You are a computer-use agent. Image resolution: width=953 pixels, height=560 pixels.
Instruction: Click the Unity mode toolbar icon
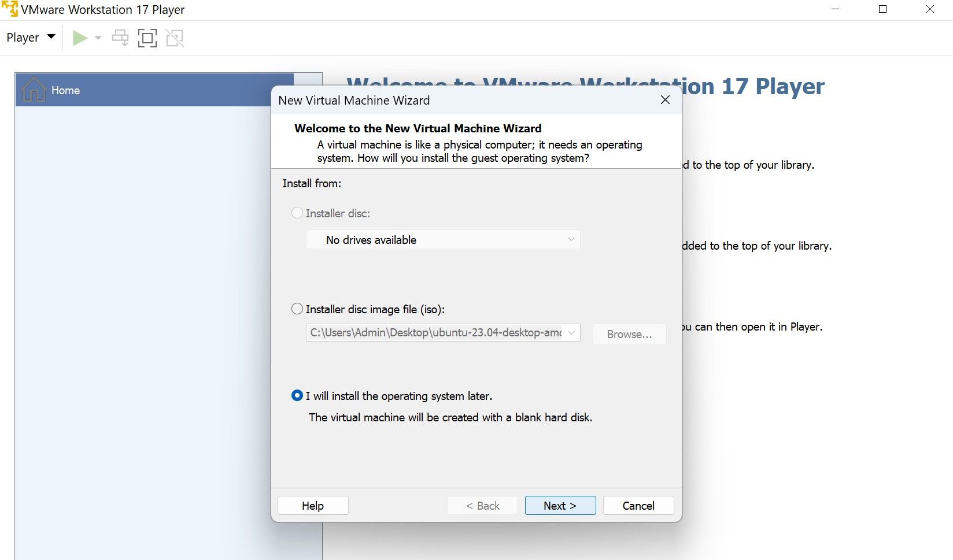click(x=175, y=38)
